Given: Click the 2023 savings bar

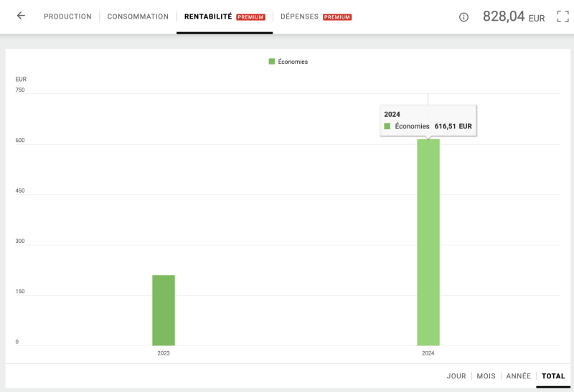Looking at the screenshot, I should [x=164, y=310].
